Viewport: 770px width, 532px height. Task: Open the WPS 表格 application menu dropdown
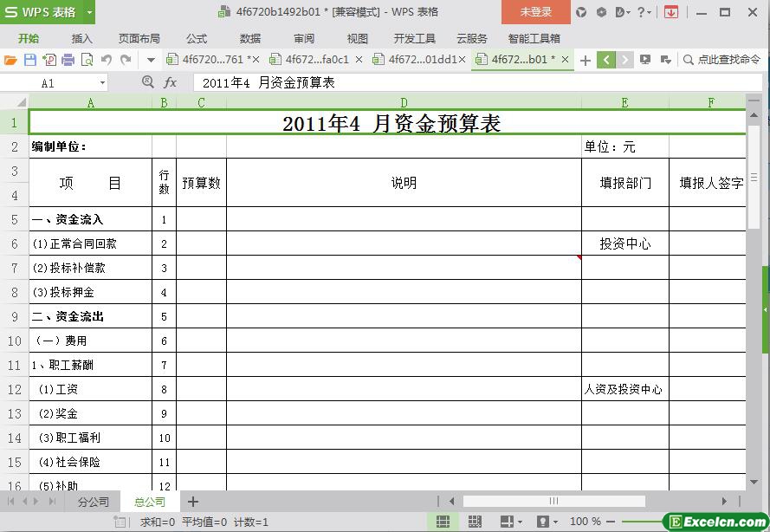[x=89, y=12]
